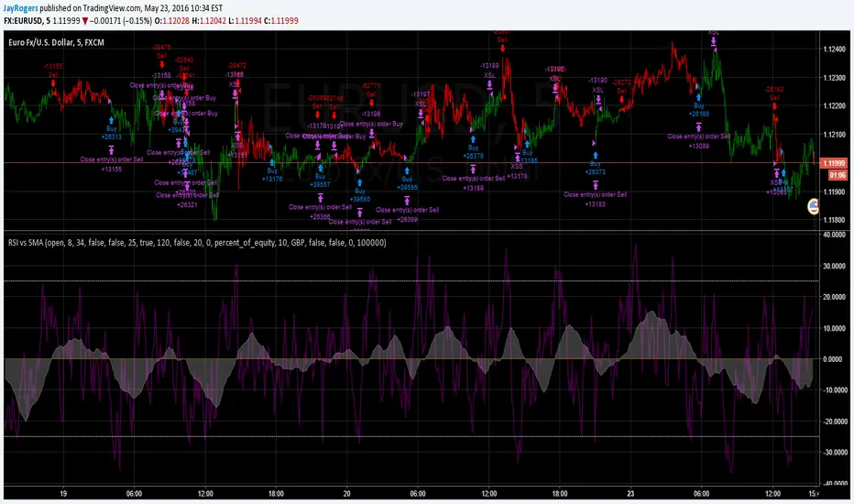
Task: Click the O:1.12028 open value in header
Action: click(172, 21)
